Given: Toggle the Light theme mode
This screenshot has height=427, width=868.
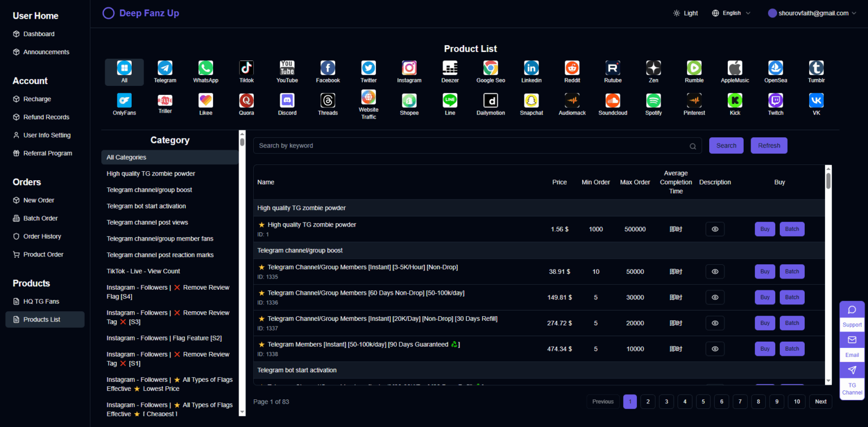Looking at the screenshot, I should point(685,13).
